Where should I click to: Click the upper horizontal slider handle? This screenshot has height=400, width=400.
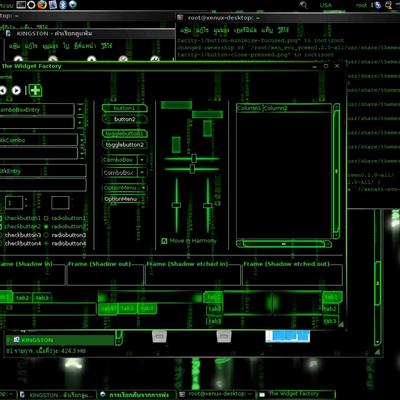point(194,158)
